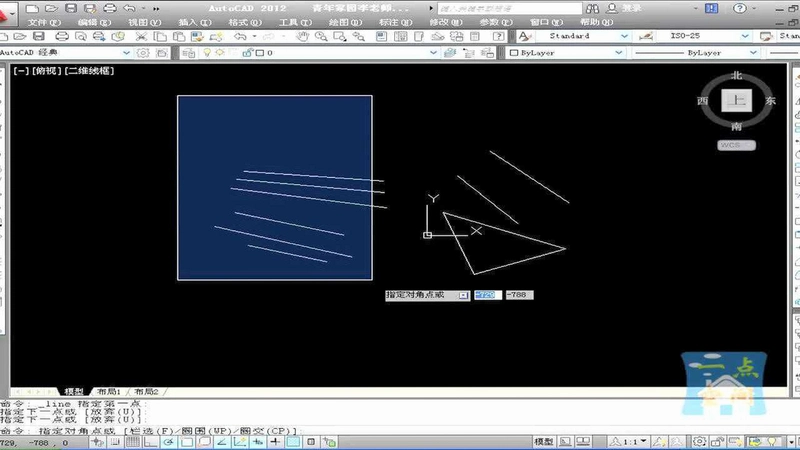The image size is (800, 450).
Task: Open the 文件(F) menu
Action: click(x=44, y=22)
